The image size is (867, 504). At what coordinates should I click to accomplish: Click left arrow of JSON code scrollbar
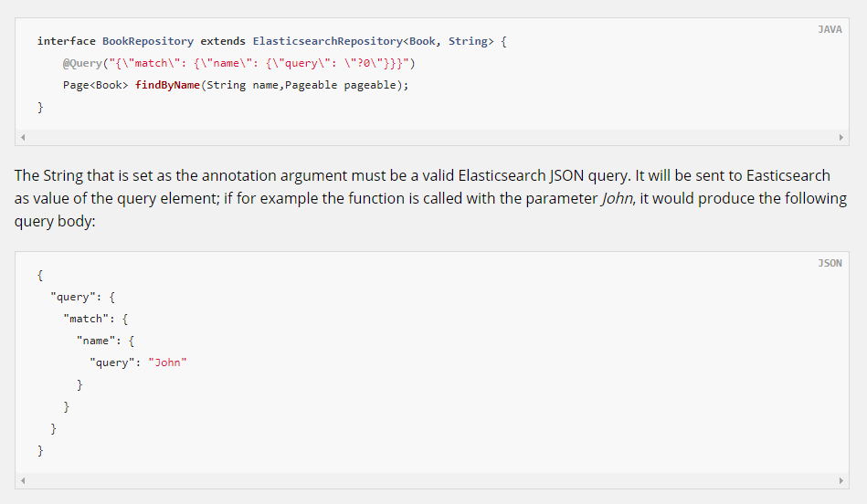tap(23, 480)
